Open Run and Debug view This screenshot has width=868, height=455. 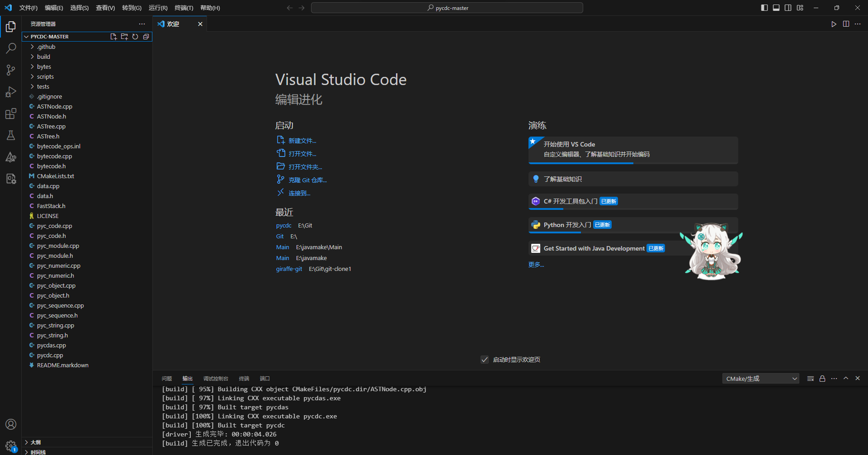click(x=11, y=92)
